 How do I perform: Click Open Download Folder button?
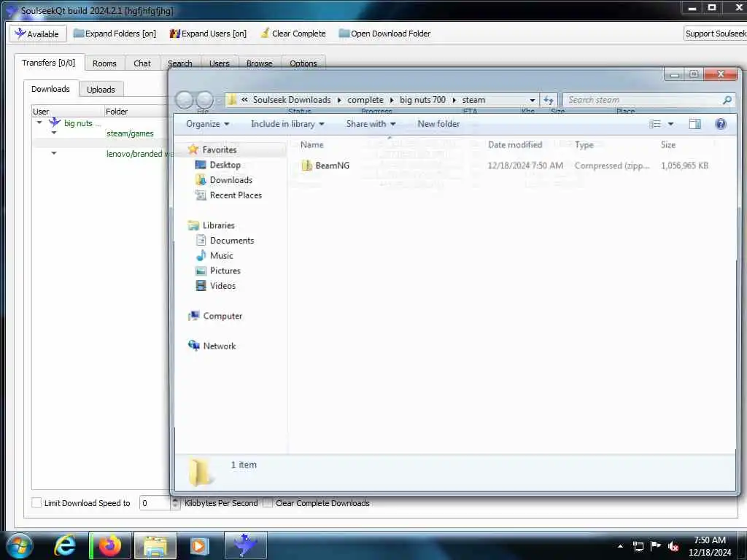[x=384, y=34]
